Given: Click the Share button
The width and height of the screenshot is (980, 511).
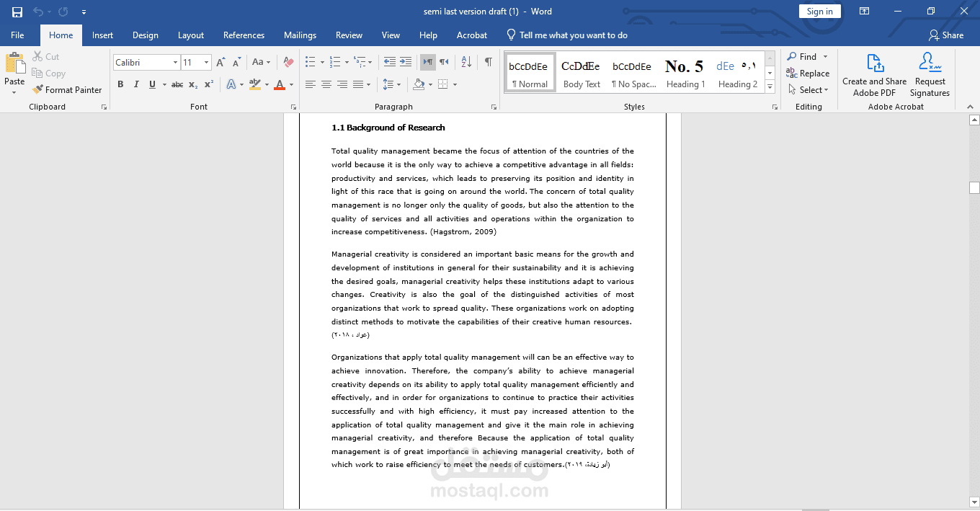Looking at the screenshot, I should pos(946,35).
